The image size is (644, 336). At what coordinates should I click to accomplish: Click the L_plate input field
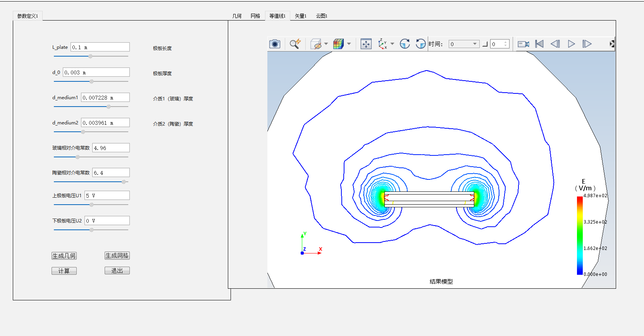pos(100,47)
